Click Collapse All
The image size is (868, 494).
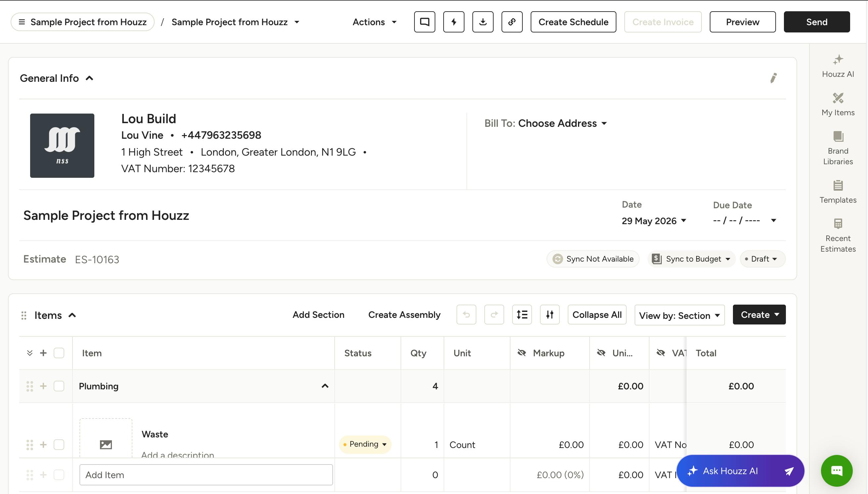coord(597,315)
